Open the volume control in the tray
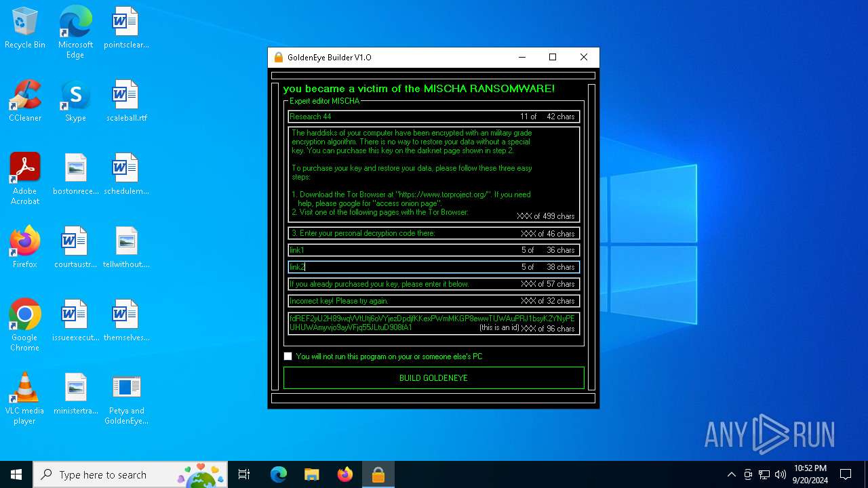 coord(781,474)
